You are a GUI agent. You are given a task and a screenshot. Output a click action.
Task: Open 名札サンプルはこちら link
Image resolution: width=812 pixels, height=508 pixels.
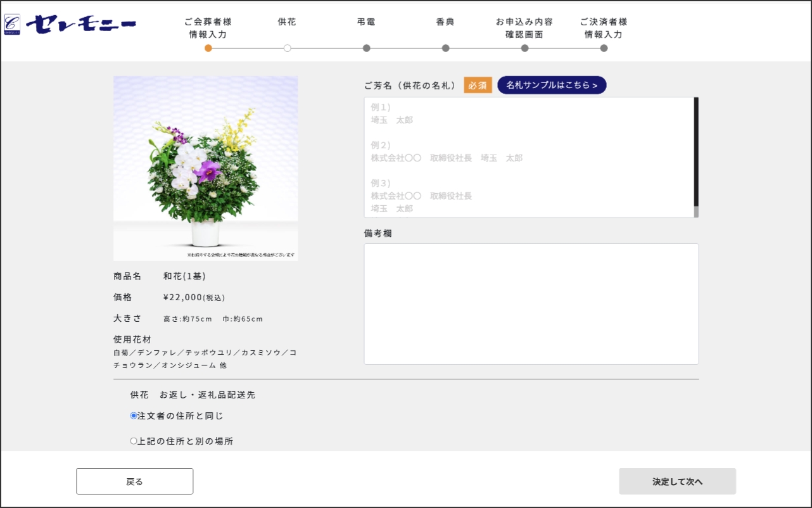coord(552,85)
